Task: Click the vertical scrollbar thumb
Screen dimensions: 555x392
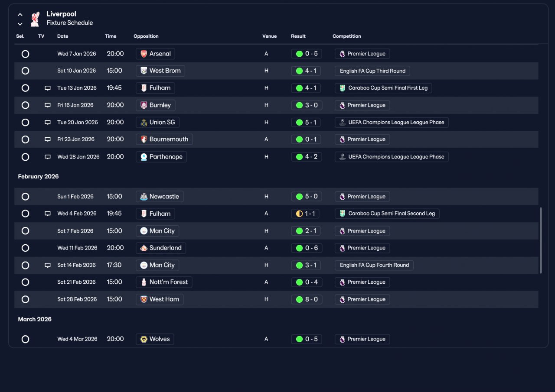Action: [541, 240]
